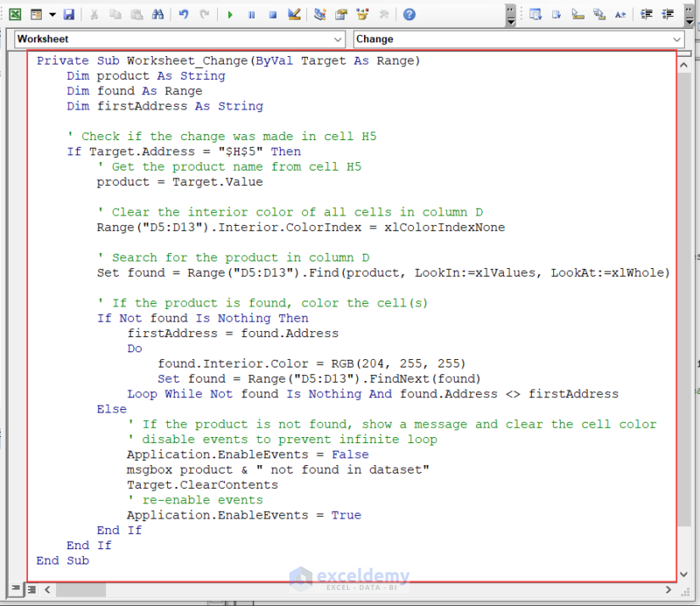The width and height of the screenshot is (700, 606).
Task: Redo the last undone edit
Action: point(204,14)
